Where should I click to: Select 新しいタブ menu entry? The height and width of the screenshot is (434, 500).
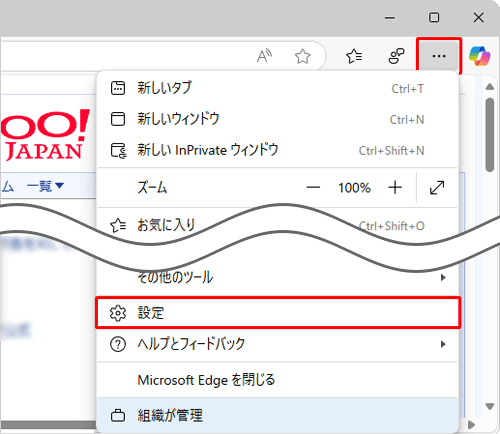click(278, 88)
